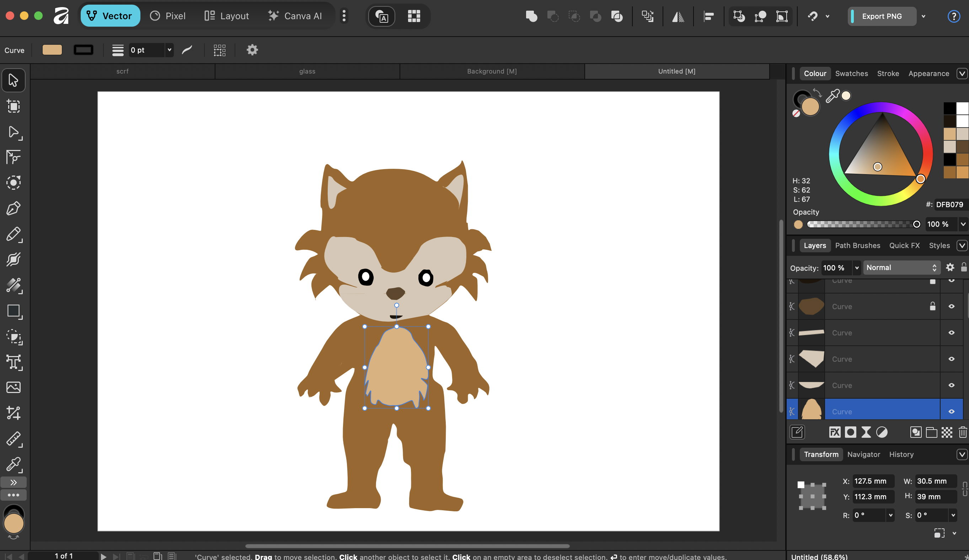Expand the stroke width 0 pt dropdown
969x560 pixels.
pyautogui.click(x=169, y=50)
